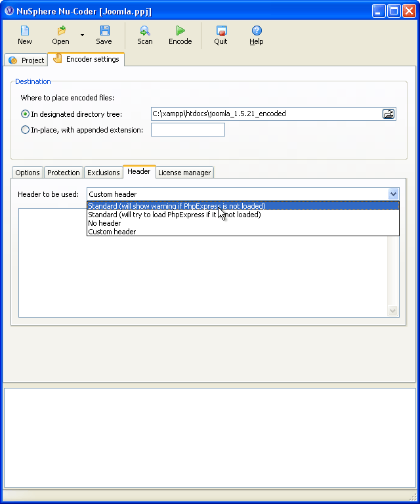Viewport: 420px width, 504px height.
Task: Select the Header sub-tab
Action: [x=139, y=171]
